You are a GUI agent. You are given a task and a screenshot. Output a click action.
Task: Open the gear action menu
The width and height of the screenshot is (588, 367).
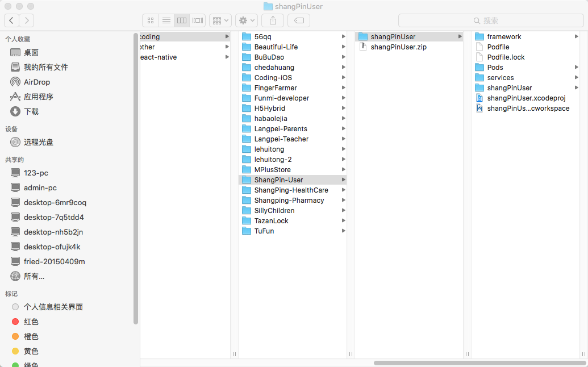coord(247,20)
